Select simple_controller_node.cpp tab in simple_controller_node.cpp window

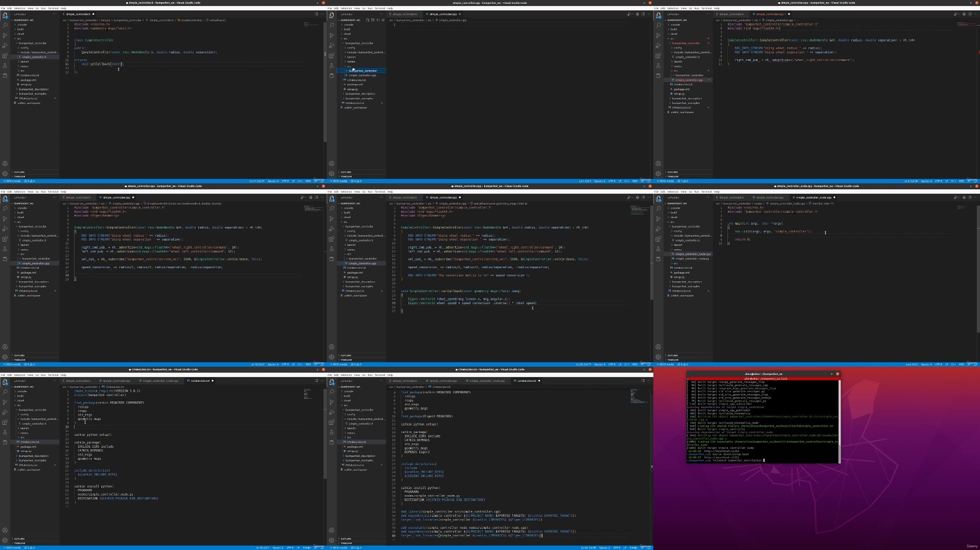pos(813,197)
